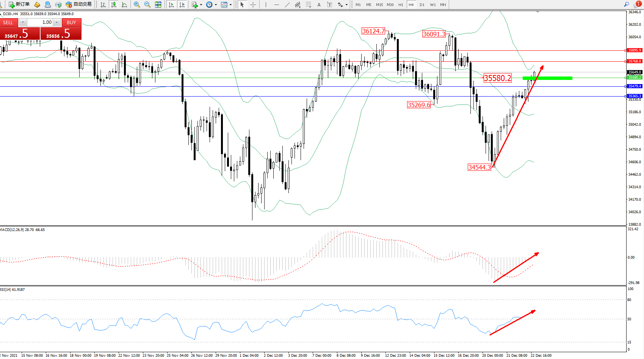Screen dimensions: 644x359
Task: Toggle the 自动交易 auto trading button
Action: (x=79, y=5)
